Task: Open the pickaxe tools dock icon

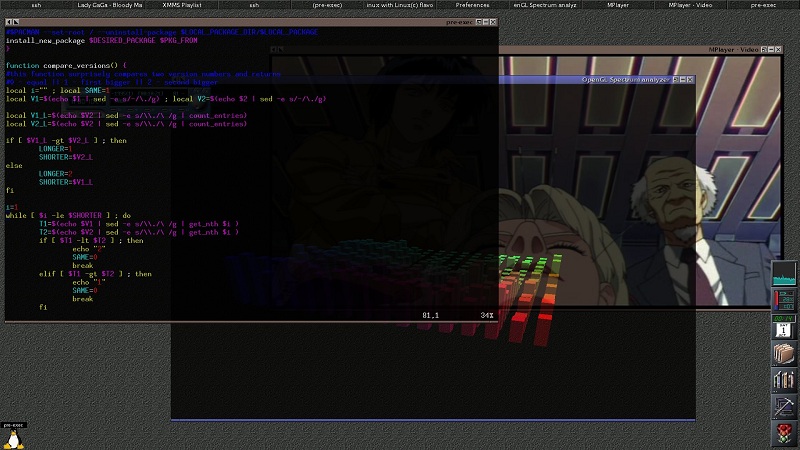Action: coord(784,408)
